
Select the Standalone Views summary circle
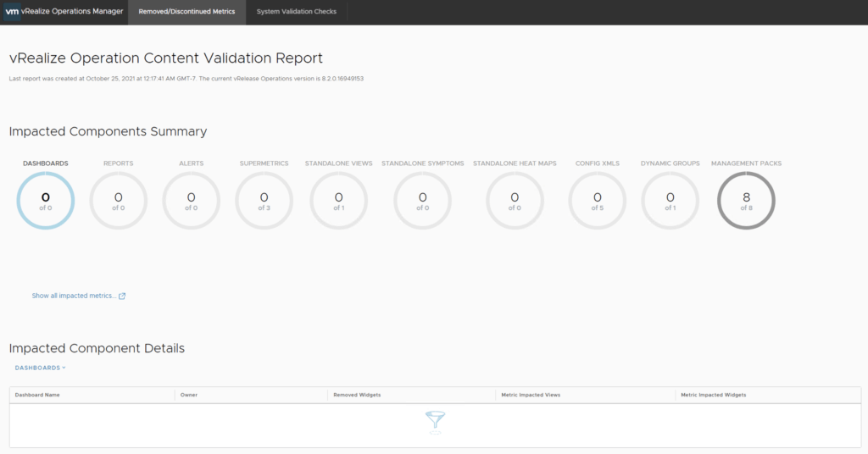click(338, 201)
